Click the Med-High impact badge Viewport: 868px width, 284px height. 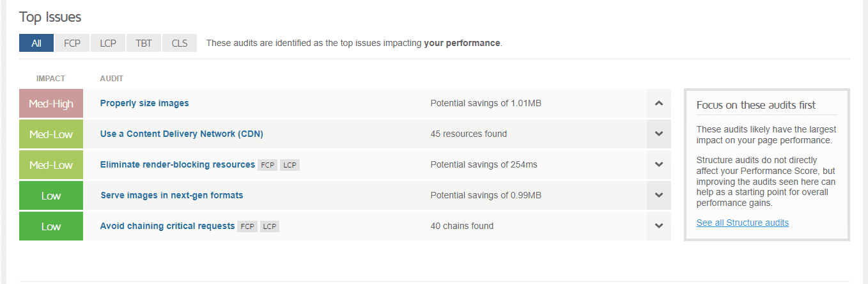[51, 104]
